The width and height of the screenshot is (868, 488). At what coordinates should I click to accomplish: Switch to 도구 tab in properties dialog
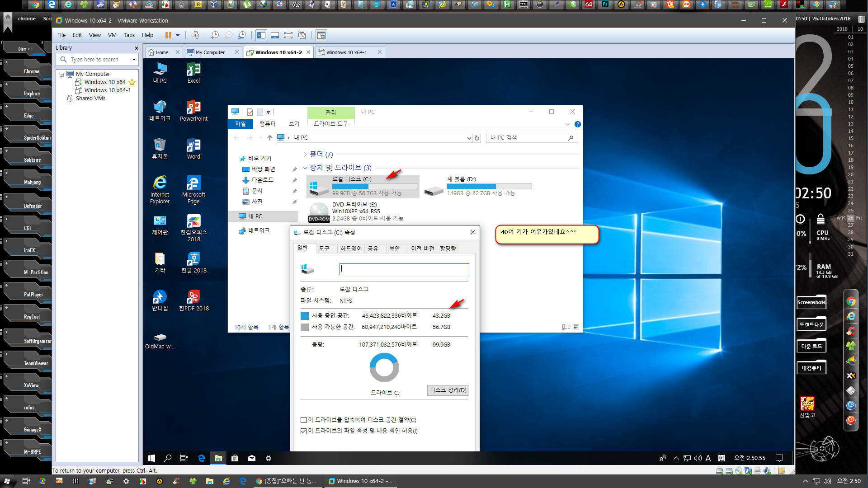coord(324,249)
